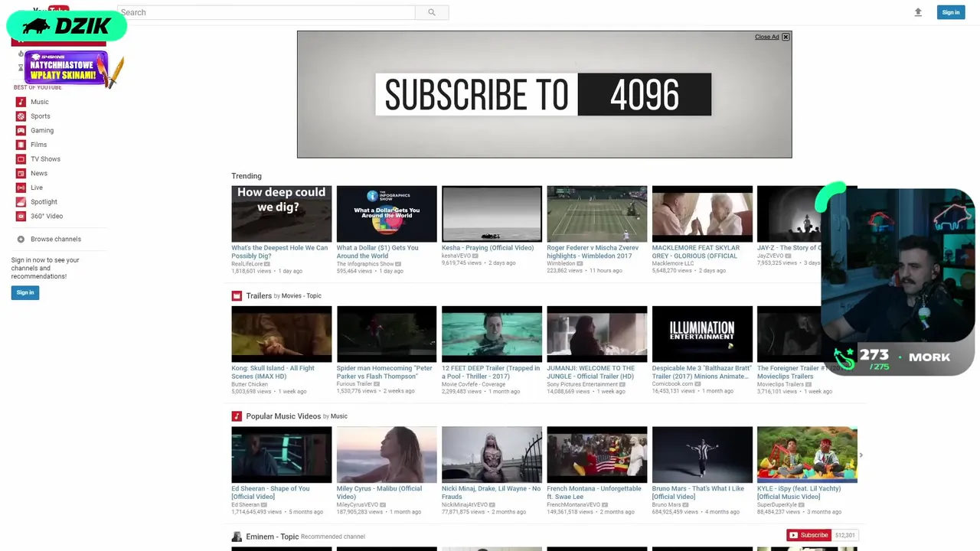Open the Kong: Skull Island thumbnail
Image resolution: width=980 pixels, height=551 pixels.
pos(282,334)
